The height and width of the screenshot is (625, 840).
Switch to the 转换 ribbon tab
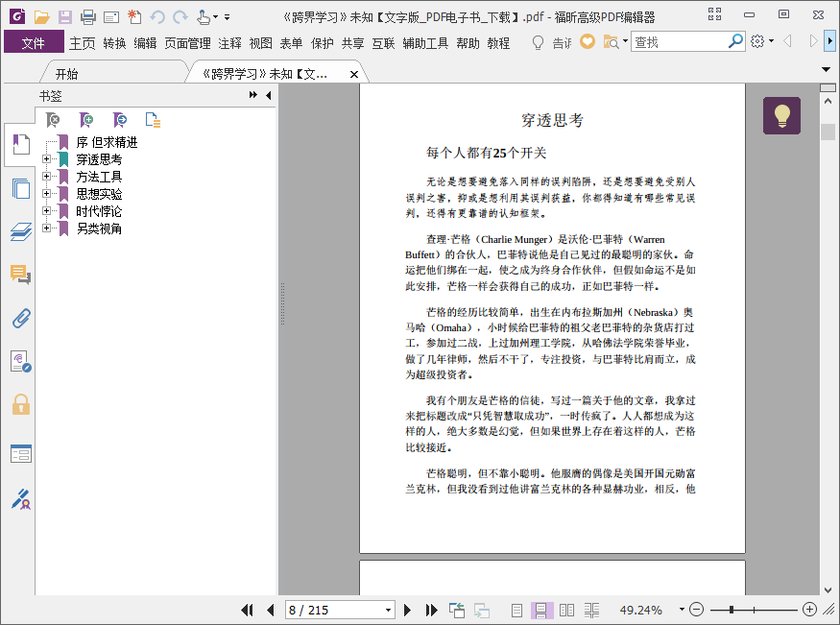click(x=114, y=43)
